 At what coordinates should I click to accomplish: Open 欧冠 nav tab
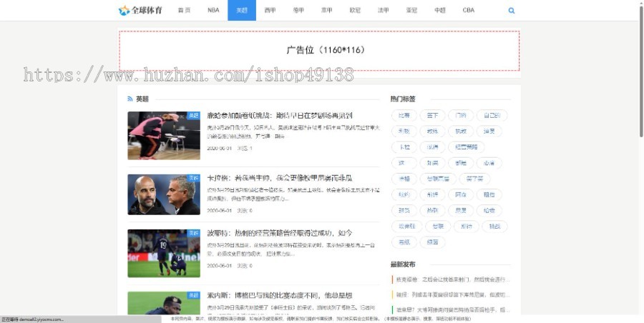pyautogui.click(x=355, y=10)
